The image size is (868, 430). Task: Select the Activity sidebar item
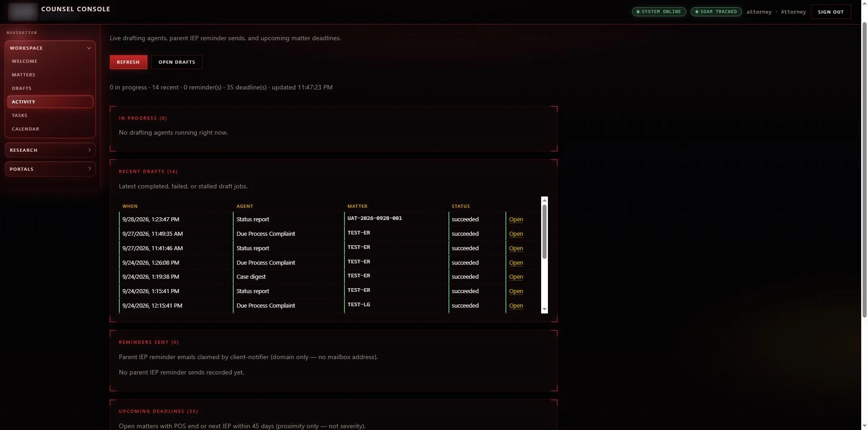(x=50, y=102)
